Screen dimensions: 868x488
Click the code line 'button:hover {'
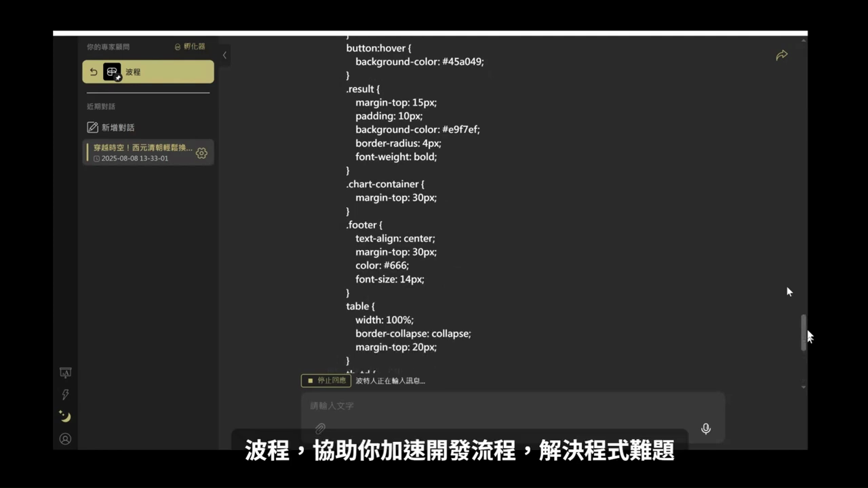[378, 48]
